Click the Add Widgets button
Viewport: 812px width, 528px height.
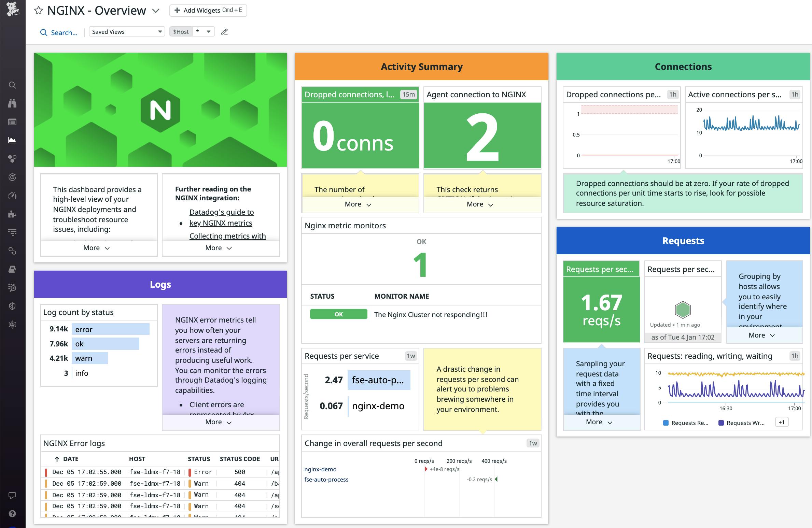pos(208,10)
